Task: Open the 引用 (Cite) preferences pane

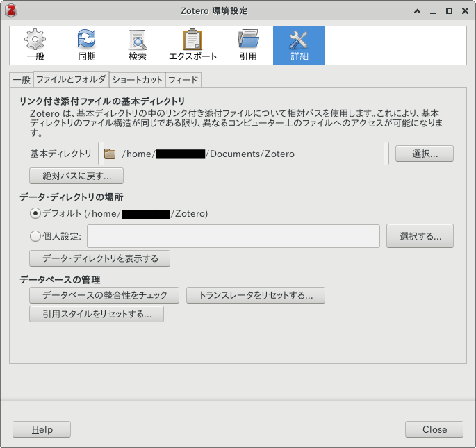Action: coord(248,45)
